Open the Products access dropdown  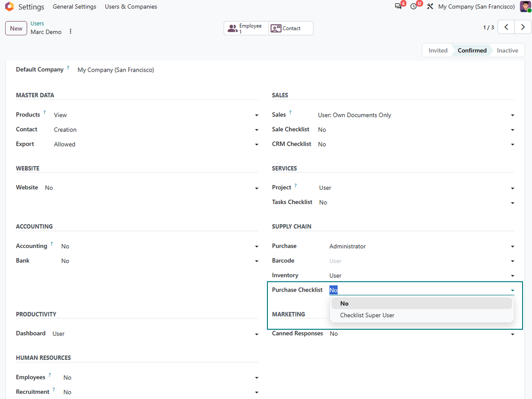[156, 115]
